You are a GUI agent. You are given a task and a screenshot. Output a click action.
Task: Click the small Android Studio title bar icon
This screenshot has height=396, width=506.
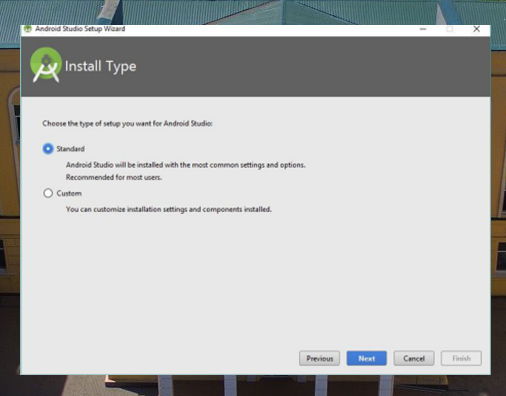[28, 29]
